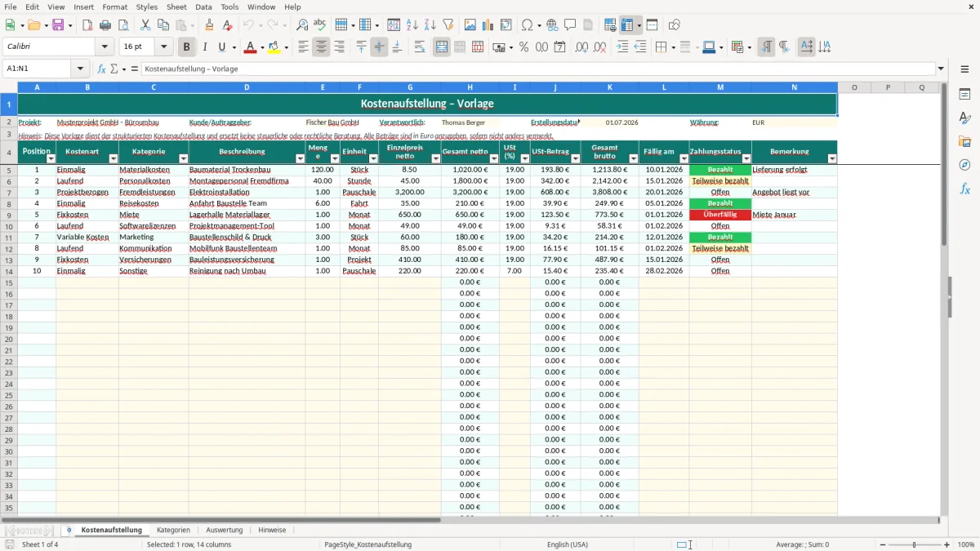The image size is (980, 551).
Task: Sort ascending
Action: [412, 25]
